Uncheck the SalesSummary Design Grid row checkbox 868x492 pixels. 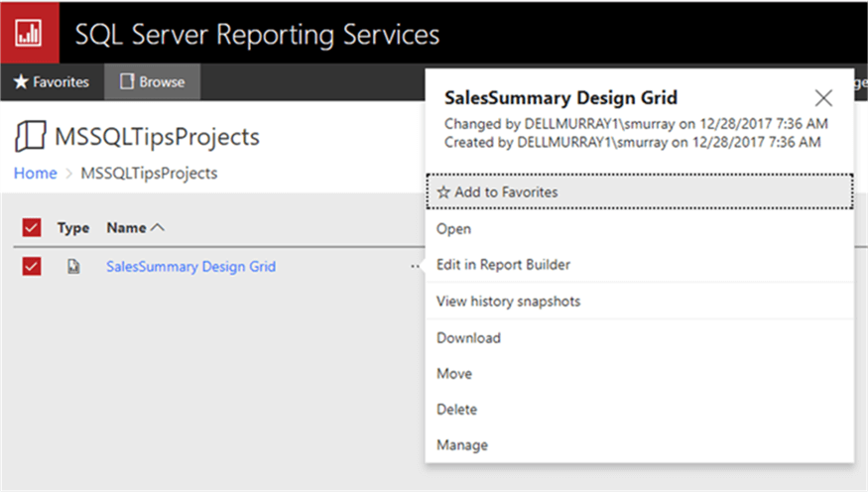click(x=32, y=266)
